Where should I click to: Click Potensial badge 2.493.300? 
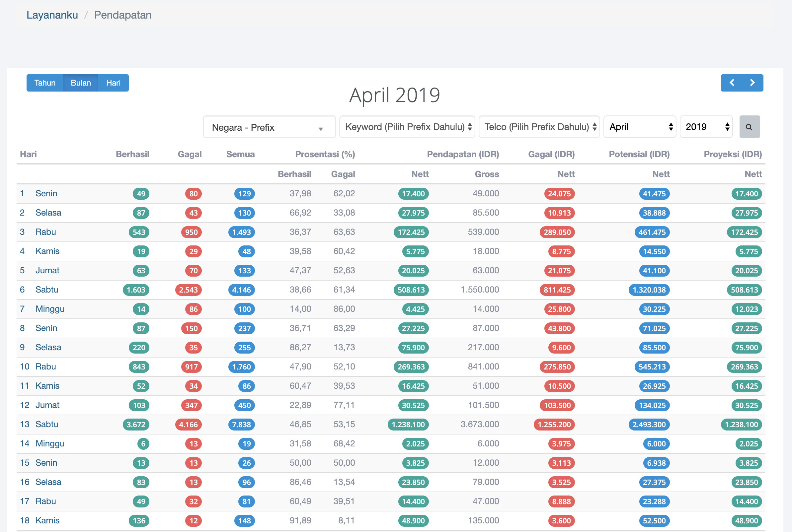(649, 425)
